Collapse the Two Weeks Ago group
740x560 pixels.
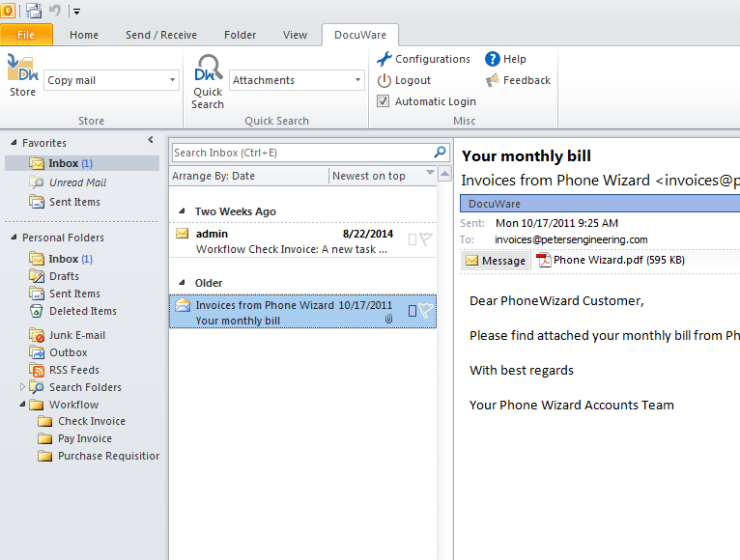(x=182, y=211)
